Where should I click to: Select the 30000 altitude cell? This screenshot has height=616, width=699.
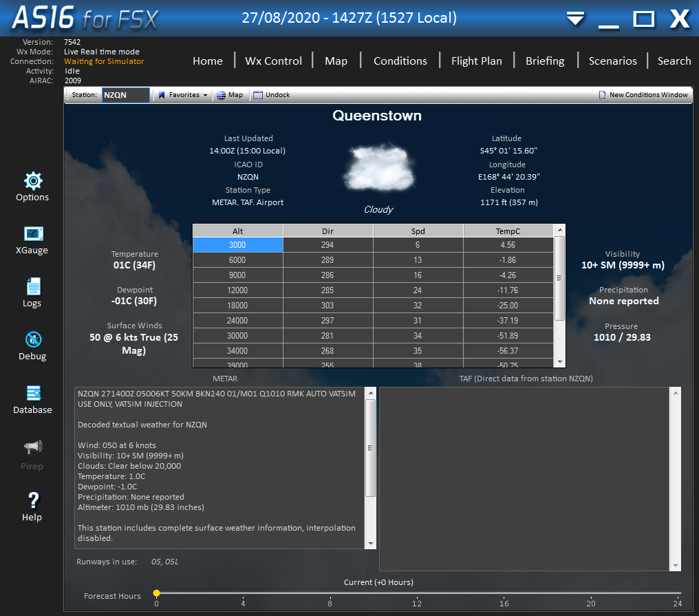click(237, 336)
